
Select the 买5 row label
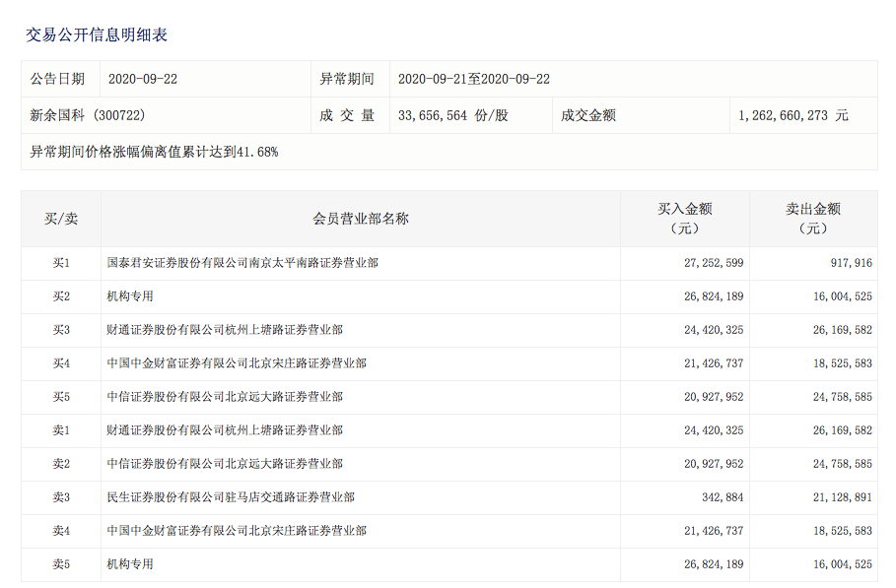pyautogui.click(x=61, y=397)
